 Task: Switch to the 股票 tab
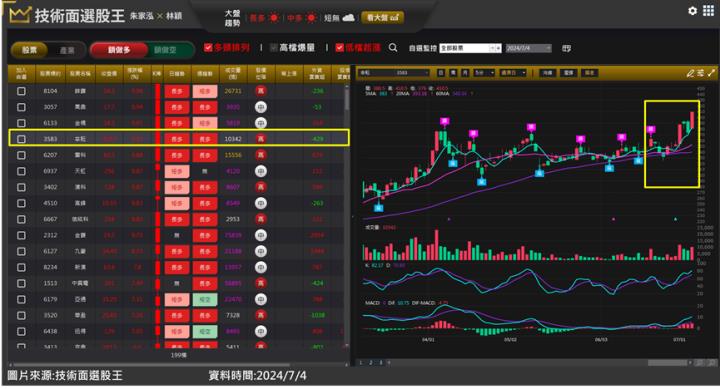[29, 50]
